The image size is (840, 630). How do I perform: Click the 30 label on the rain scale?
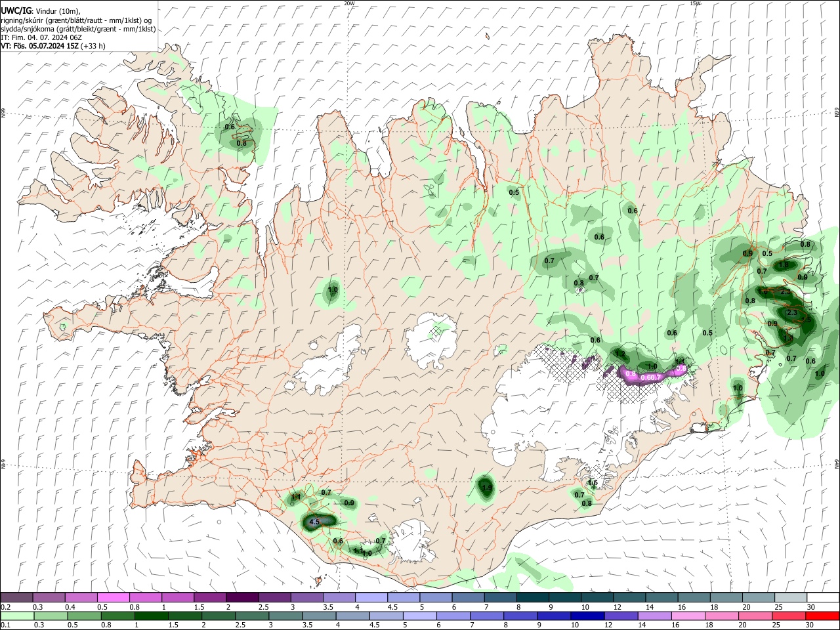[x=810, y=625]
